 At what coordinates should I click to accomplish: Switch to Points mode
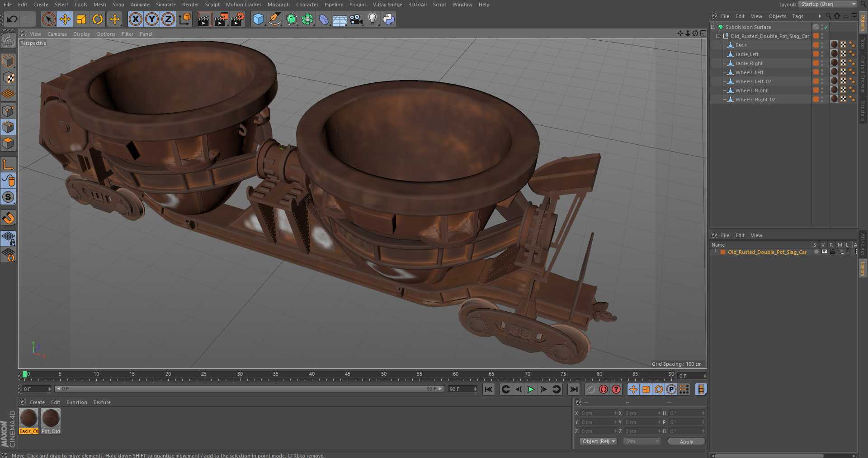point(8,111)
